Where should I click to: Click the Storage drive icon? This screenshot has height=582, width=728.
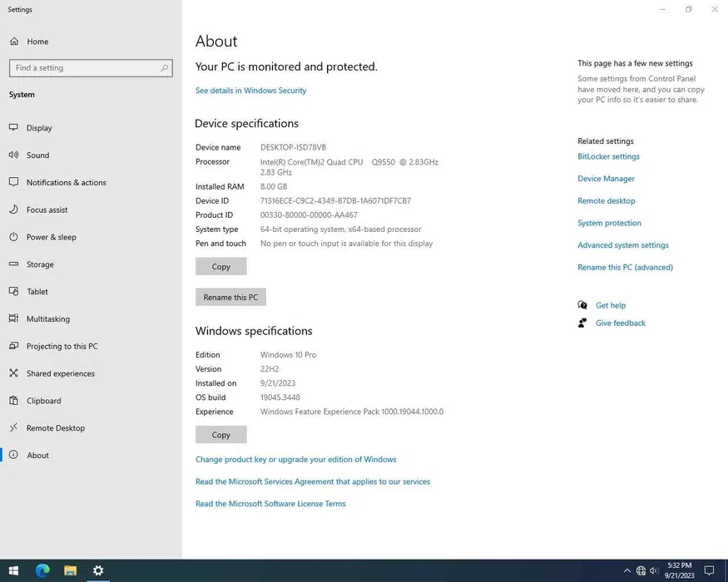[x=14, y=264]
